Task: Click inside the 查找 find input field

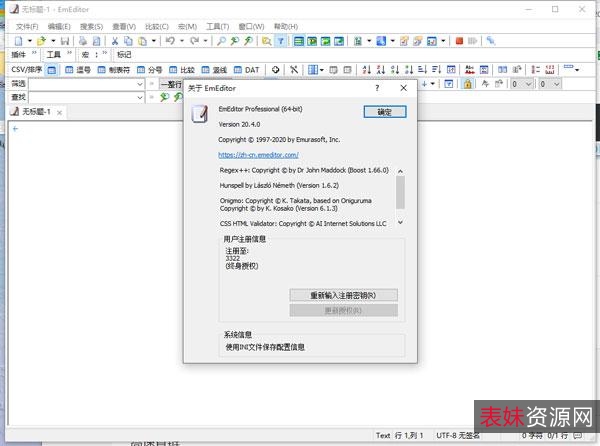Action: point(82,98)
